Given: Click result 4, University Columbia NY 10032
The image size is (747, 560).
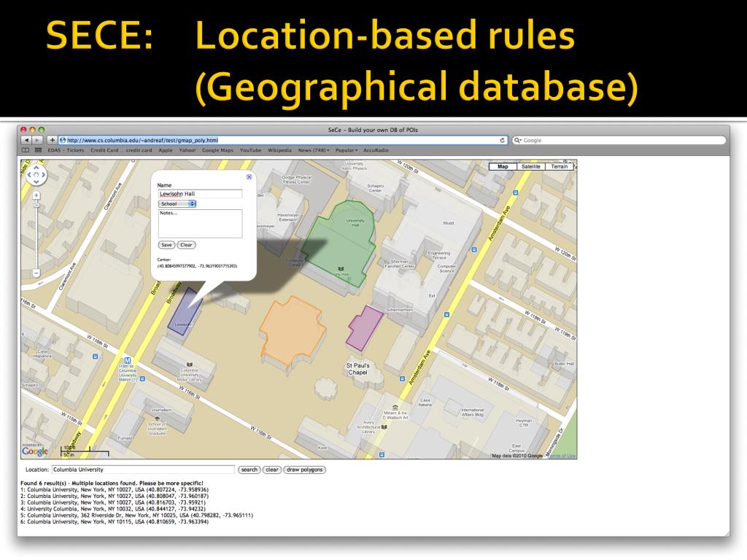Looking at the screenshot, I should 113,509.
